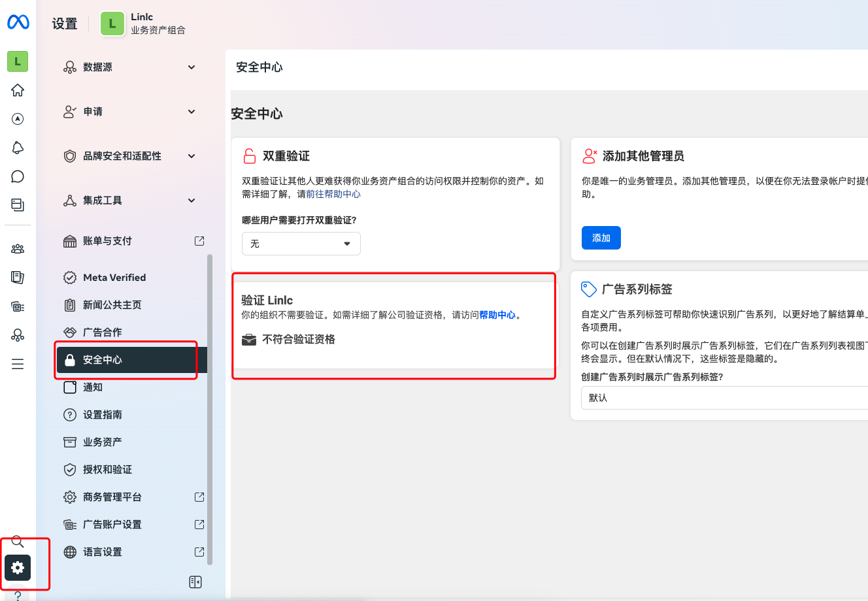Image resolution: width=868 pixels, height=601 pixels.
Task: Click the sidebar vertical scrollbar
Action: pyautogui.click(x=210, y=410)
